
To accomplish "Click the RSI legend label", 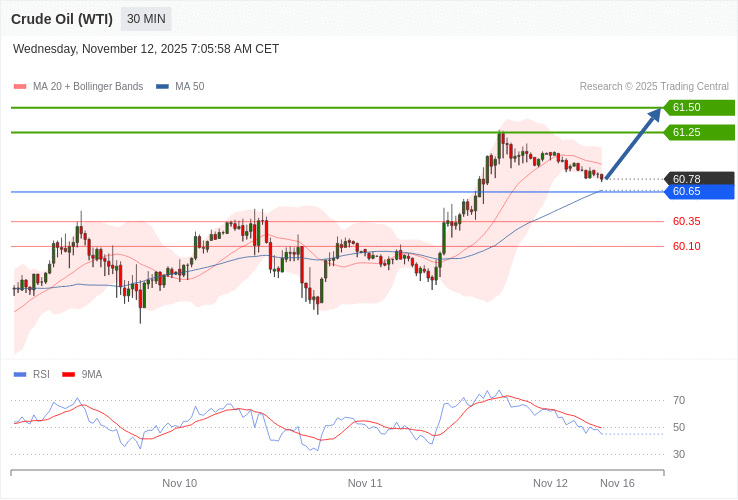I will tap(41, 375).
